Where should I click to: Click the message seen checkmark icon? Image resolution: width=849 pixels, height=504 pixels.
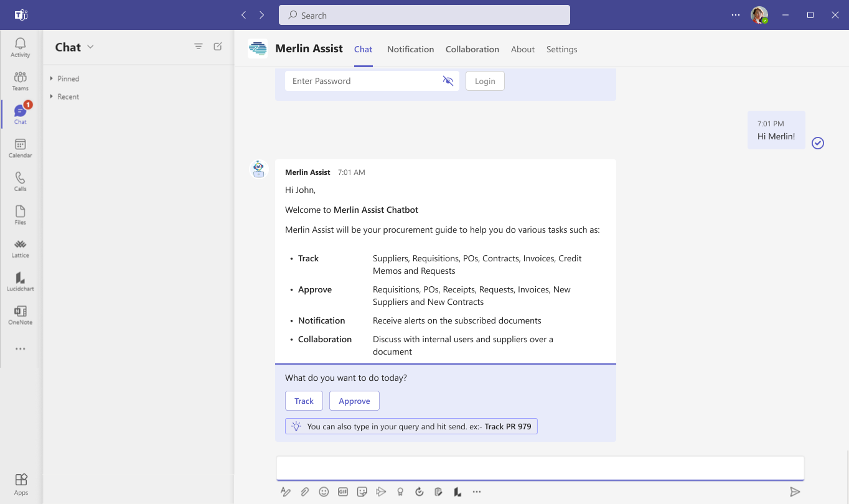tap(818, 143)
